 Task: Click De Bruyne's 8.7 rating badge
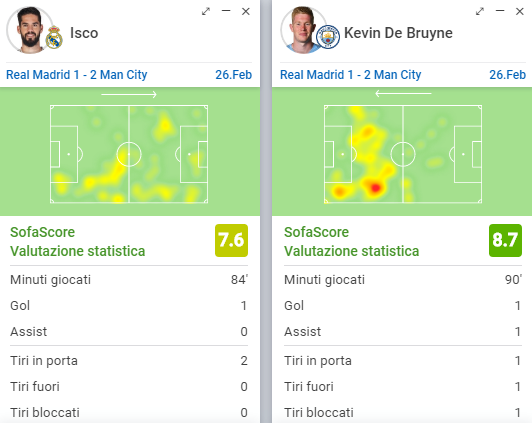(x=505, y=241)
